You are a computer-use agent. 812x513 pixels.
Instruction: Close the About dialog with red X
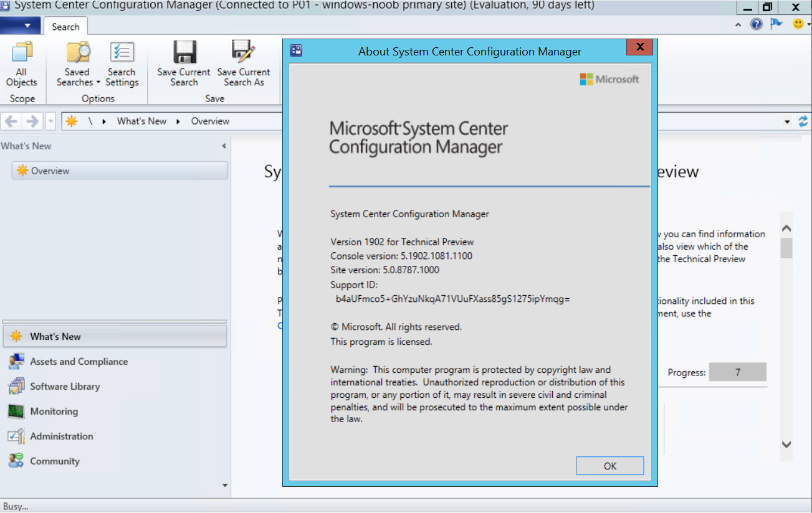pyautogui.click(x=639, y=48)
